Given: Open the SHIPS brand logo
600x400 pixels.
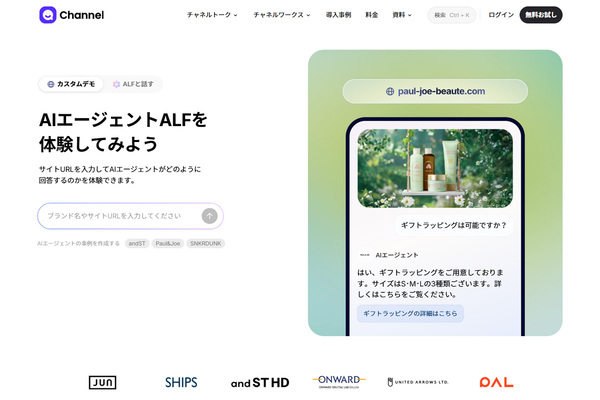Looking at the screenshot, I should [x=181, y=382].
